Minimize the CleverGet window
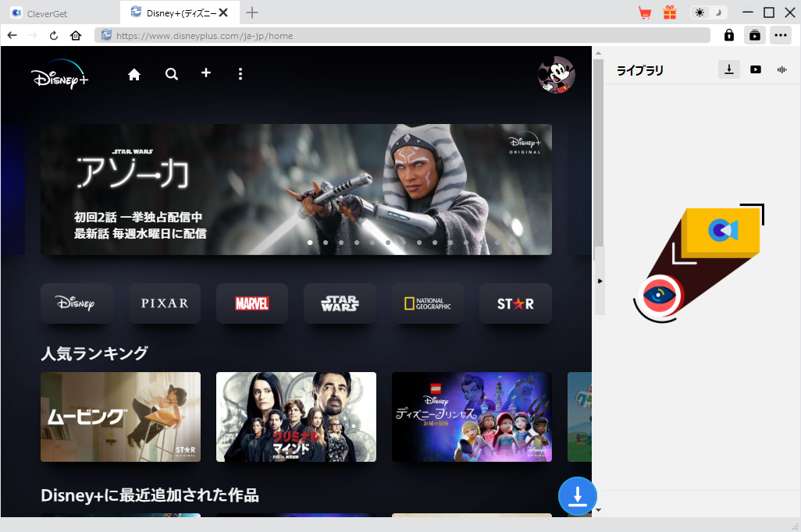 coord(748,12)
